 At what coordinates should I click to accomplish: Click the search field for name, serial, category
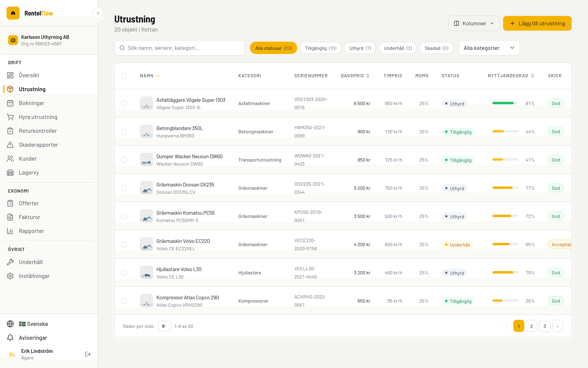click(x=179, y=48)
